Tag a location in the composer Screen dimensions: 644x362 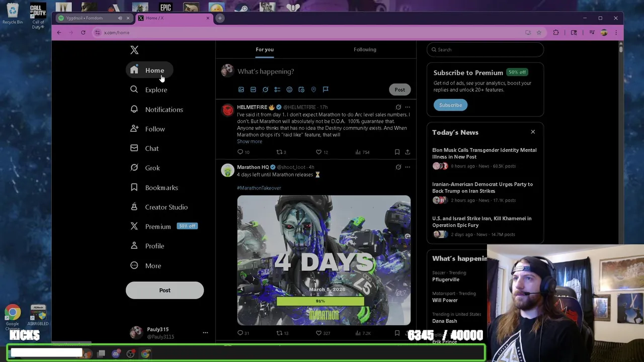[x=313, y=89]
